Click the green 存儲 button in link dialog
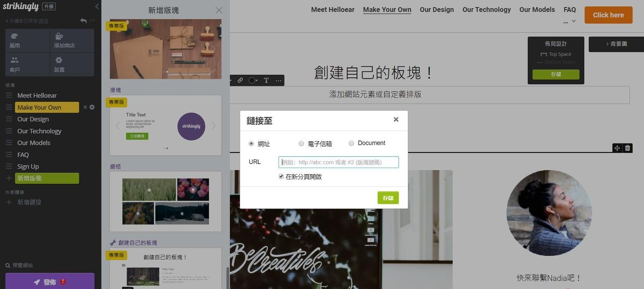 coord(388,198)
